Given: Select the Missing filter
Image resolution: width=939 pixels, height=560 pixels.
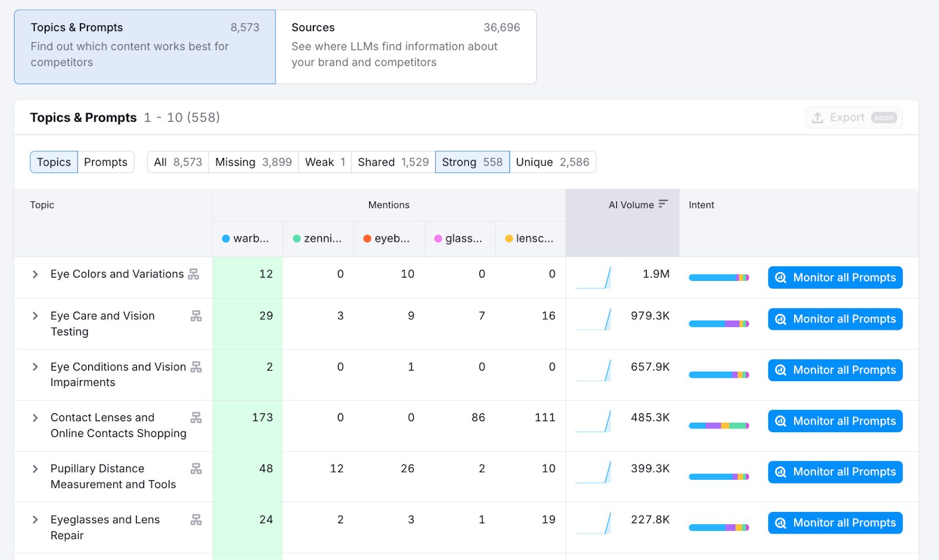Looking at the screenshot, I should [x=253, y=162].
